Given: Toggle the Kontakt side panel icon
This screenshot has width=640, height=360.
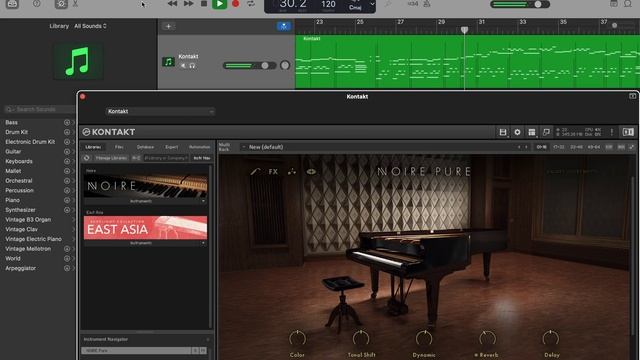Looking at the screenshot, I should pos(628,132).
